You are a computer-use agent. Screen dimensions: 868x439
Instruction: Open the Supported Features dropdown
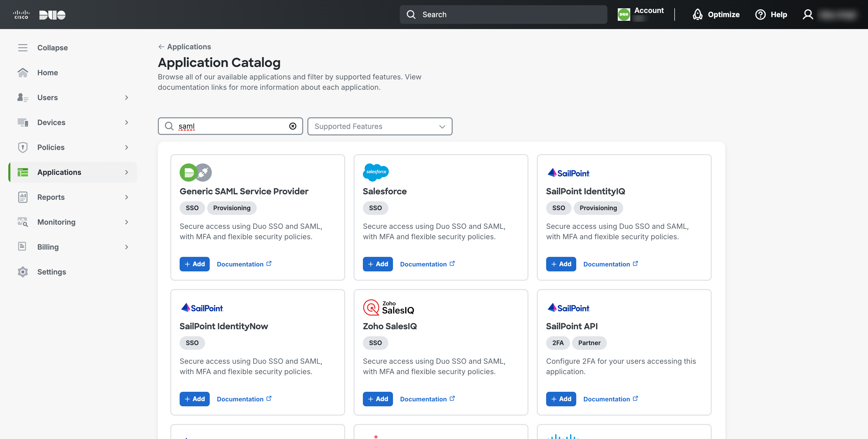tap(379, 126)
